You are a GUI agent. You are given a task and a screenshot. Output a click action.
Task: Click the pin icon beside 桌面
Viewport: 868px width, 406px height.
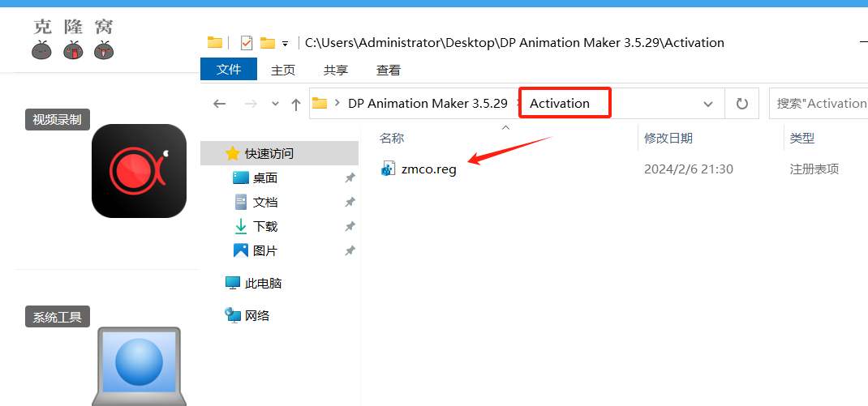350,177
